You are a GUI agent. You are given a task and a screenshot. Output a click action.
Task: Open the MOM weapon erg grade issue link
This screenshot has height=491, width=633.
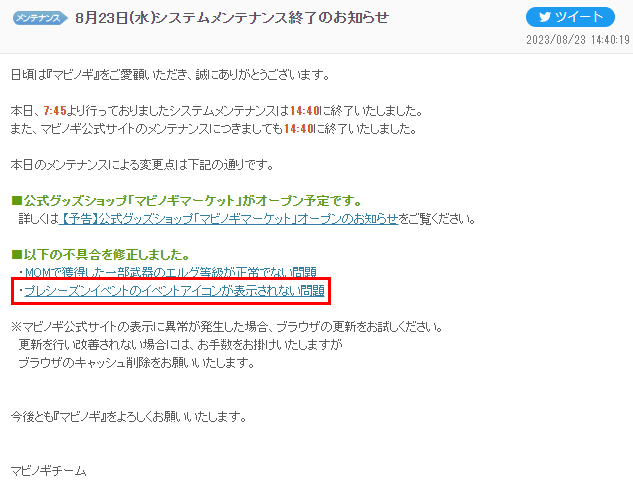click(171, 272)
